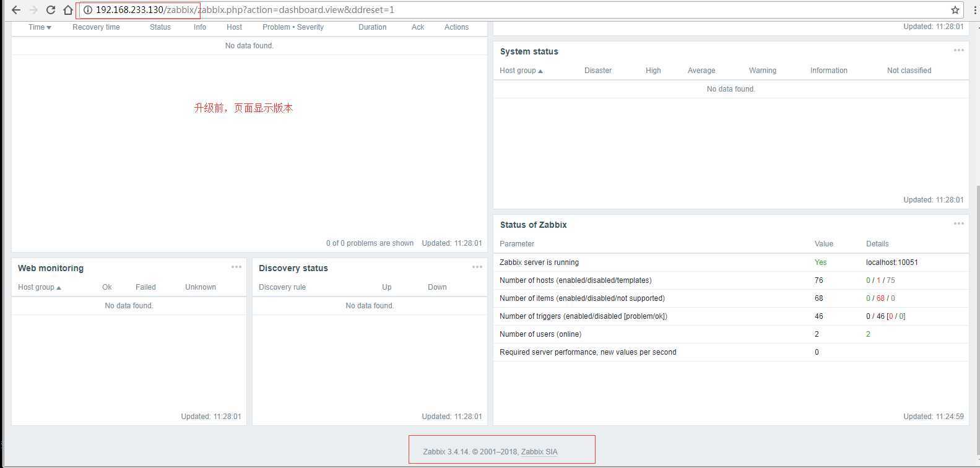Click the address bar URL field
This screenshot has height=468, width=980.
coord(520,10)
